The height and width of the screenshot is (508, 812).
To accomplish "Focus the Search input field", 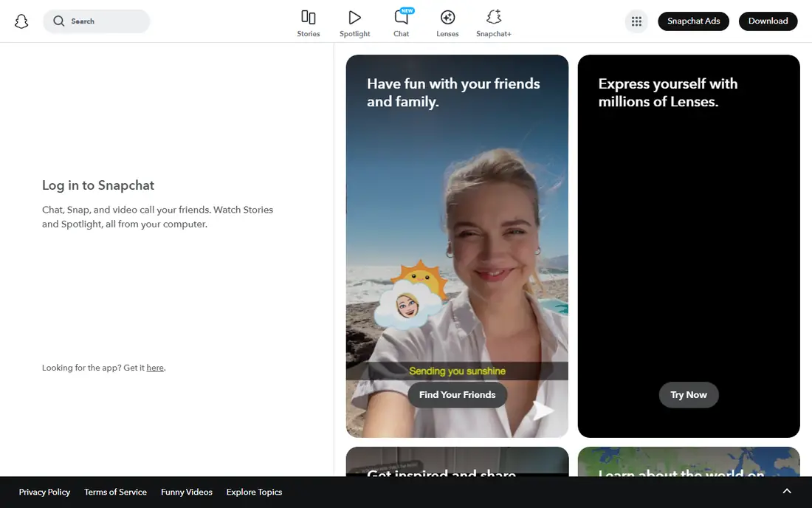I will [x=96, y=21].
